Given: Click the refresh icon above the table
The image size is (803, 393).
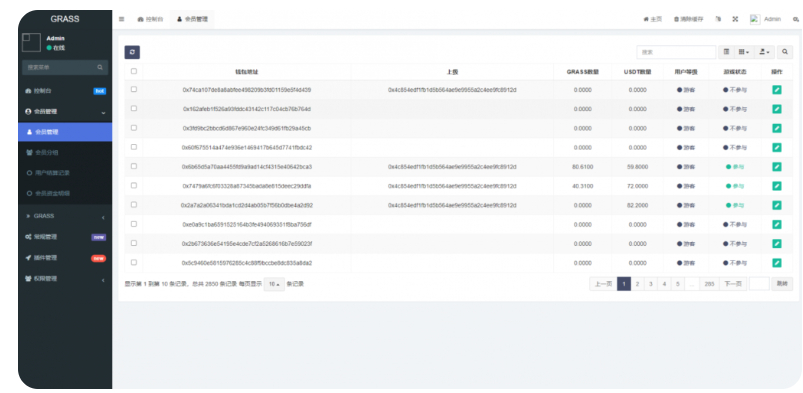Looking at the screenshot, I should [x=132, y=52].
